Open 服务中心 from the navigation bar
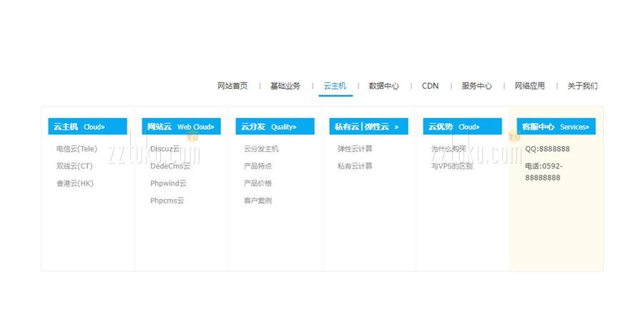Image resolution: width=644 pixels, height=328 pixels. coord(477,86)
